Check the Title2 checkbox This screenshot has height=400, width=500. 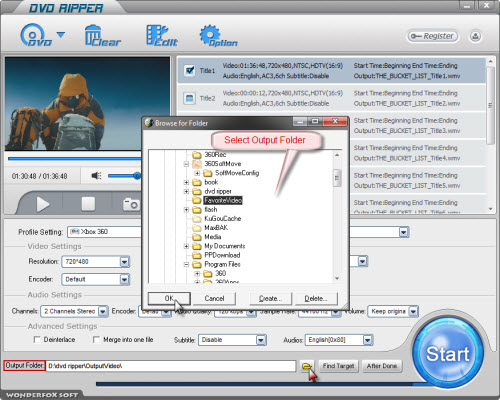coord(190,98)
